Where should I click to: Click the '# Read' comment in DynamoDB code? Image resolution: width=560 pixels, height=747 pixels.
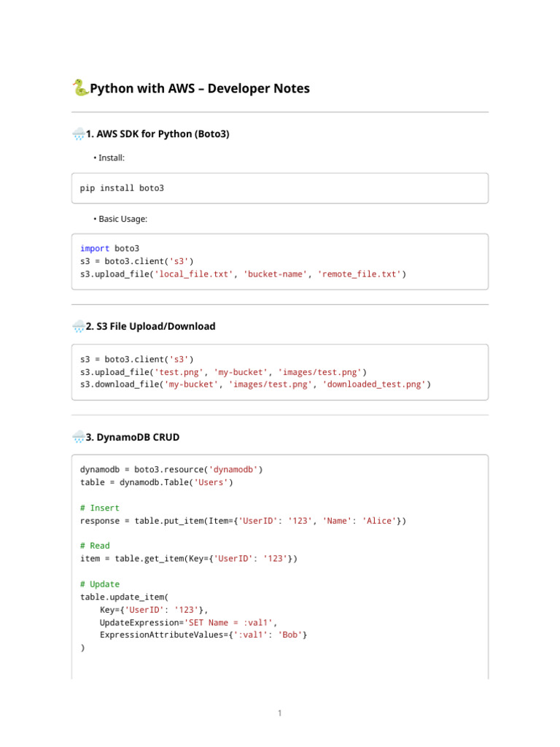[x=95, y=546]
